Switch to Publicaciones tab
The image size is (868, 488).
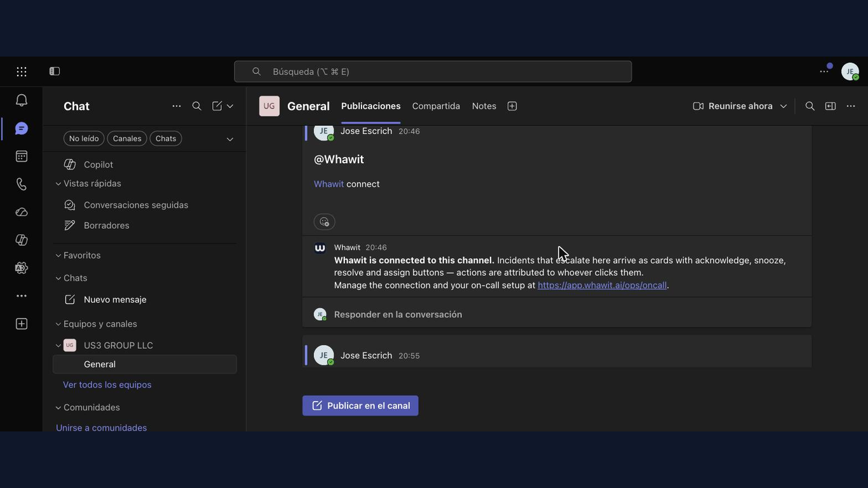pyautogui.click(x=371, y=106)
